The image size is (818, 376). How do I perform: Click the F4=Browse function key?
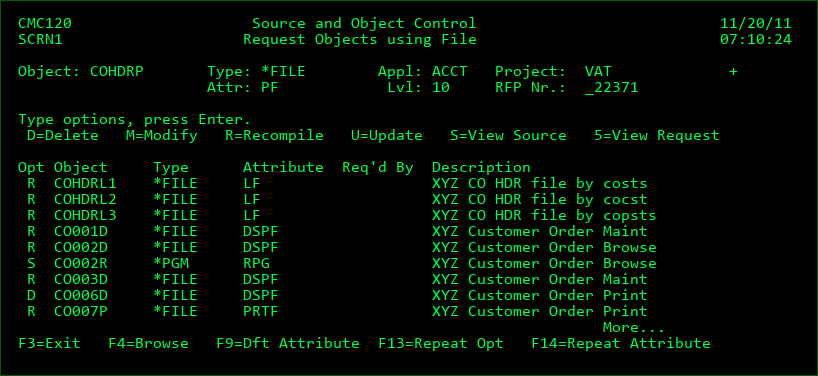pos(149,343)
